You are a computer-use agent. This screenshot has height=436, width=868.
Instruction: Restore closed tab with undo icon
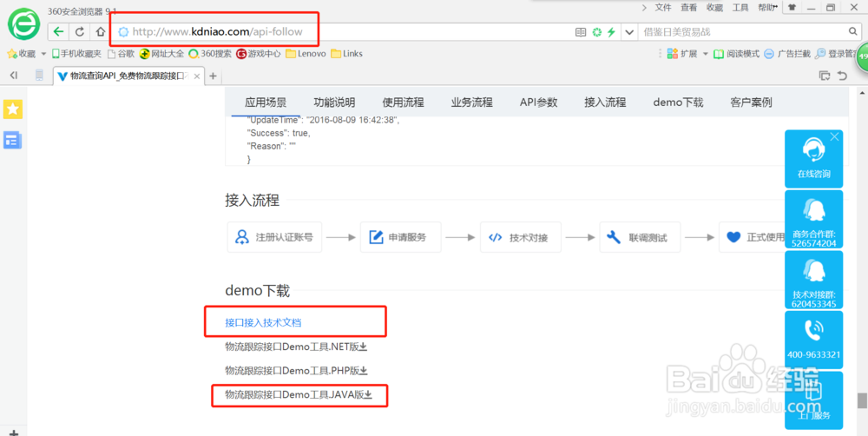843,76
